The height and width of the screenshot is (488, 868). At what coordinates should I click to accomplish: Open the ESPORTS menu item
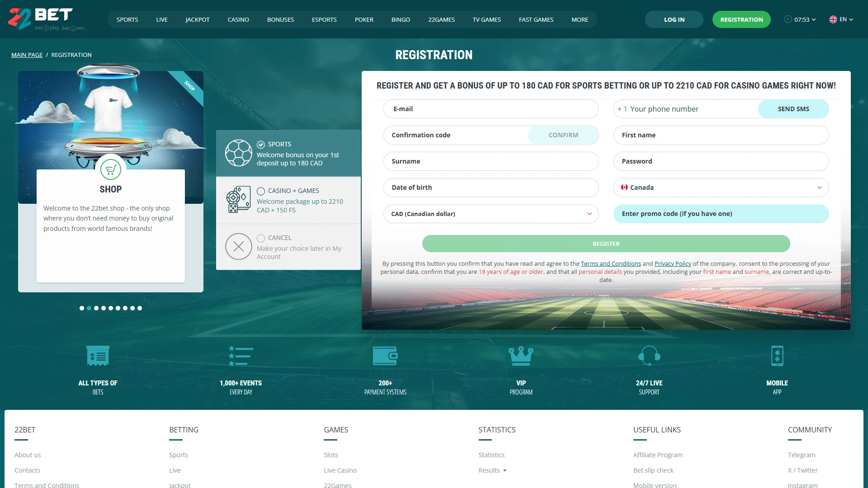324,19
